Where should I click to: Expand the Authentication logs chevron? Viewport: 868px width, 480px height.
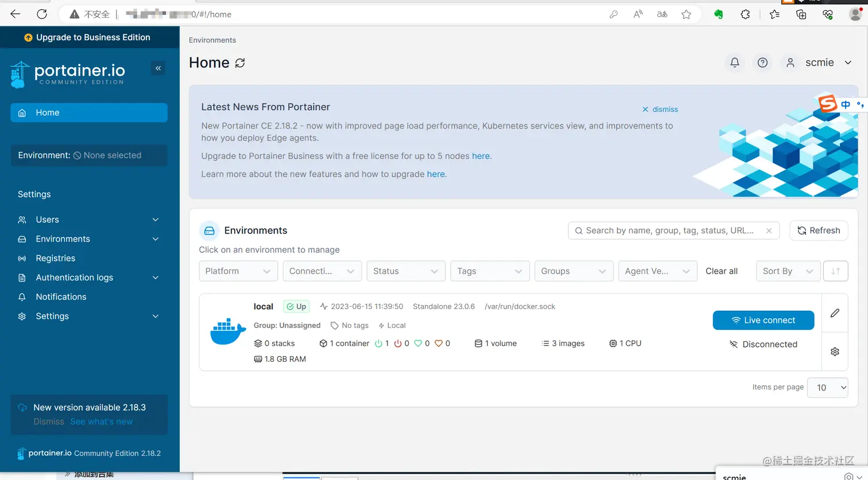[x=156, y=278]
